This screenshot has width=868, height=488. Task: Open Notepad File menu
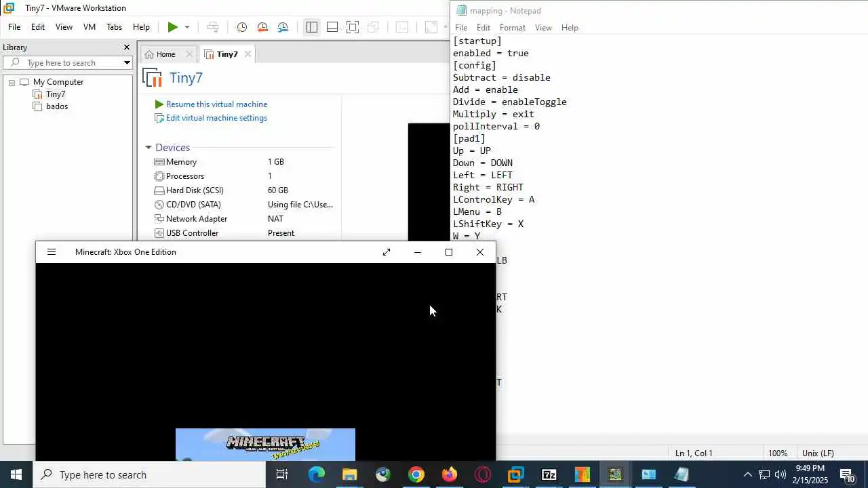(461, 28)
